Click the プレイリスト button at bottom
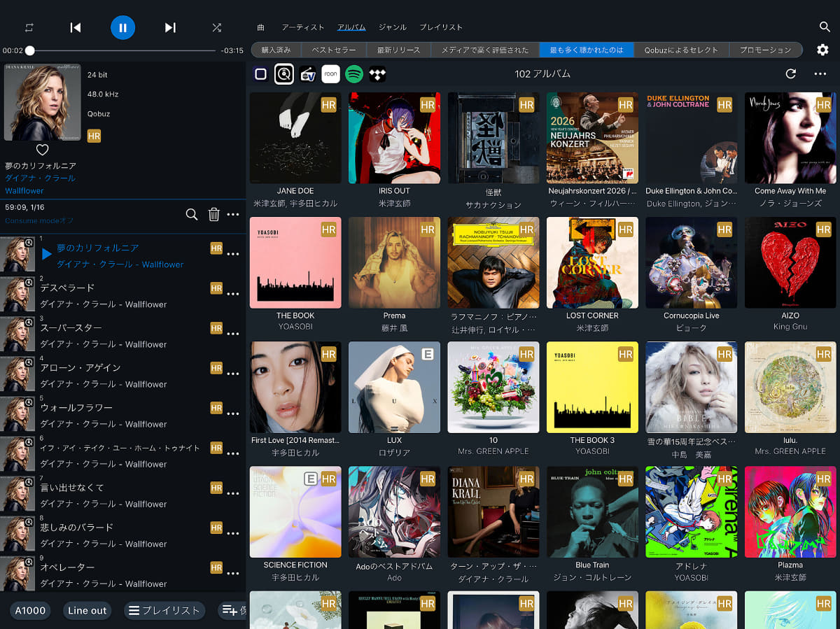This screenshot has height=629, width=840. [x=164, y=610]
